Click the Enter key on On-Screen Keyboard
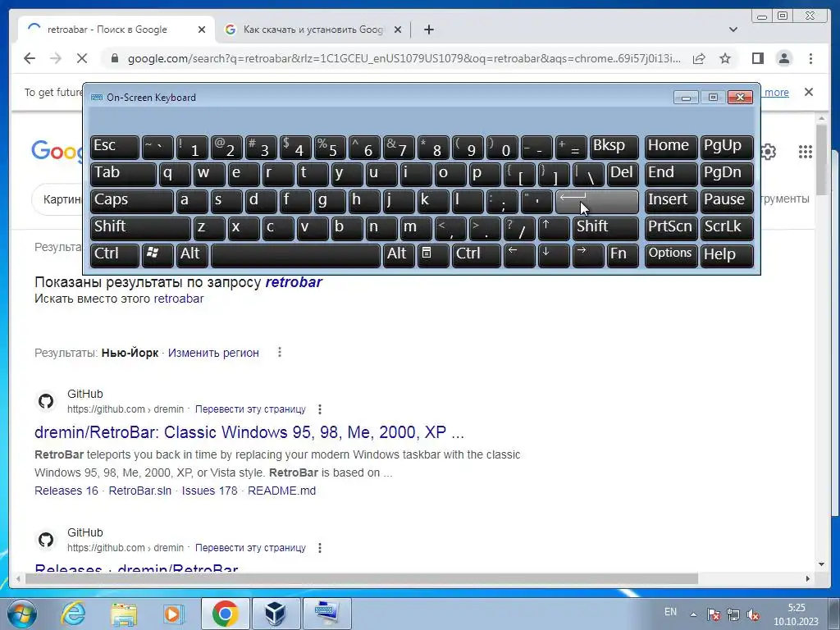840x630 pixels. point(597,201)
